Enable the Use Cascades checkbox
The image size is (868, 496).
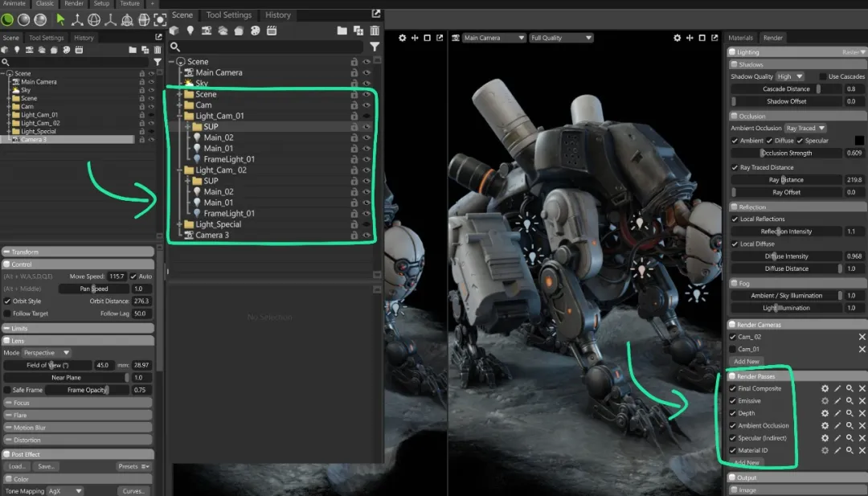[x=822, y=76]
